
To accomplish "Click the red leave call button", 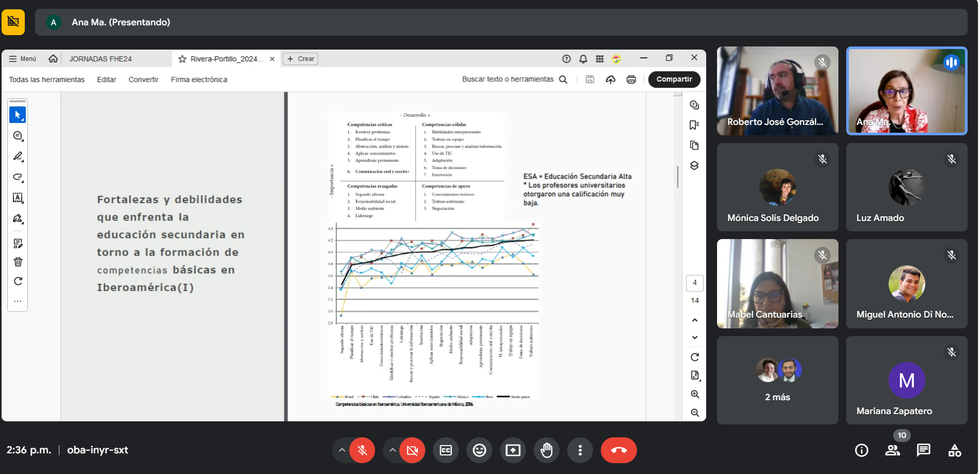I will click(x=618, y=450).
